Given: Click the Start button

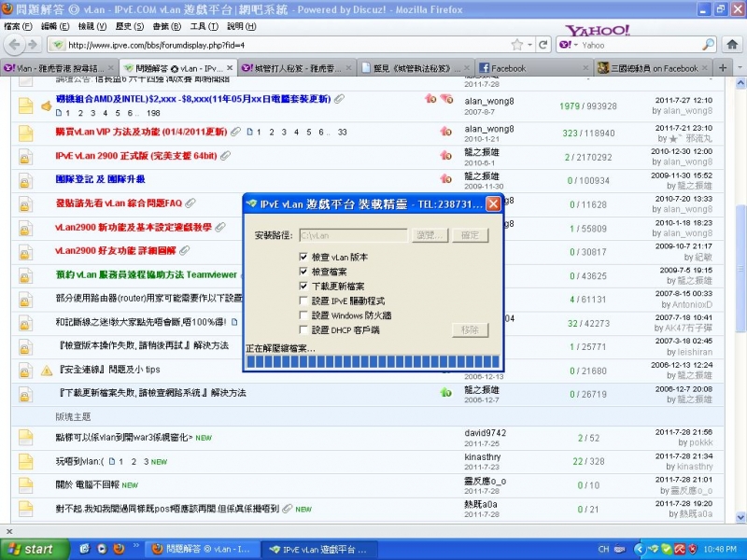Looking at the screenshot, I should pyautogui.click(x=28, y=549).
